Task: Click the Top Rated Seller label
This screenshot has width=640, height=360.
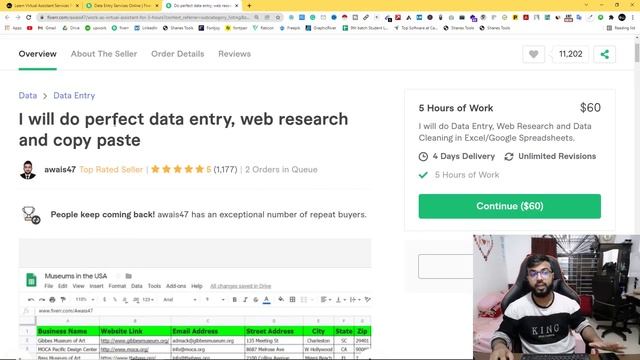Action: pyautogui.click(x=111, y=169)
